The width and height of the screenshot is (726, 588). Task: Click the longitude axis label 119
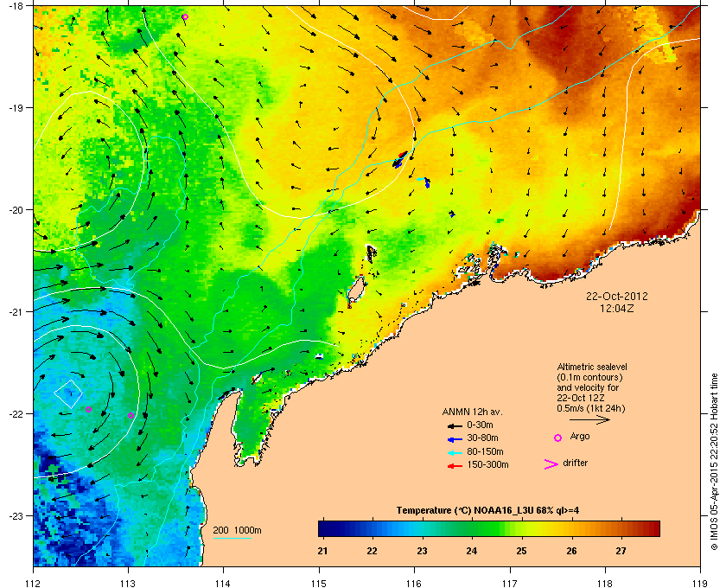pos(700,584)
